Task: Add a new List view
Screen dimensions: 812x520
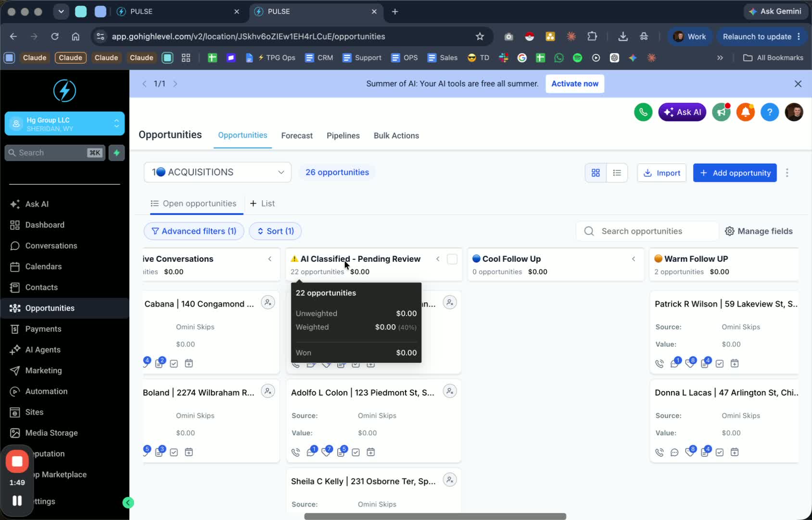Action: (x=262, y=204)
